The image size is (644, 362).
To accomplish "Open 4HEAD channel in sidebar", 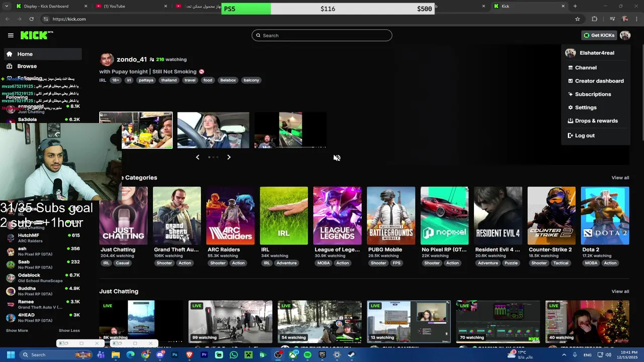I will 43,317.
